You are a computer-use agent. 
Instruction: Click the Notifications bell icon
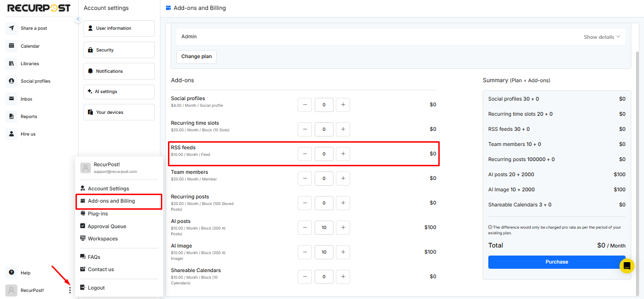pyautogui.click(x=91, y=71)
